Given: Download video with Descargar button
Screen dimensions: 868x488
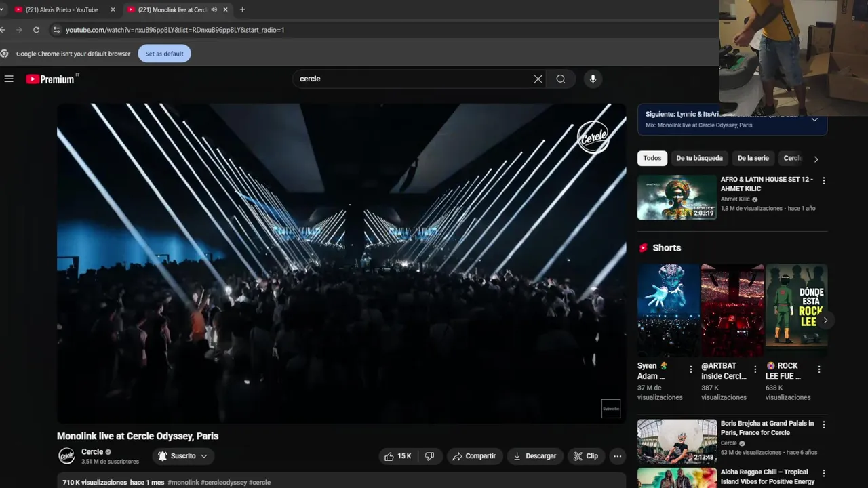Looking at the screenshot, I should 535,456.
